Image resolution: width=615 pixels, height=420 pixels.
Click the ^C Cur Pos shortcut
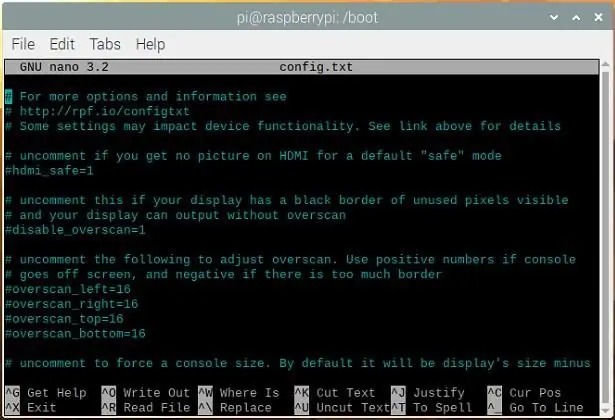pos(524,393)
